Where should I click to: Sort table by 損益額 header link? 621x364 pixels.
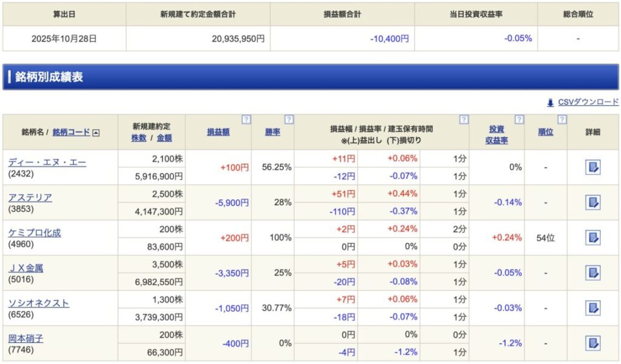click(218, 132)
